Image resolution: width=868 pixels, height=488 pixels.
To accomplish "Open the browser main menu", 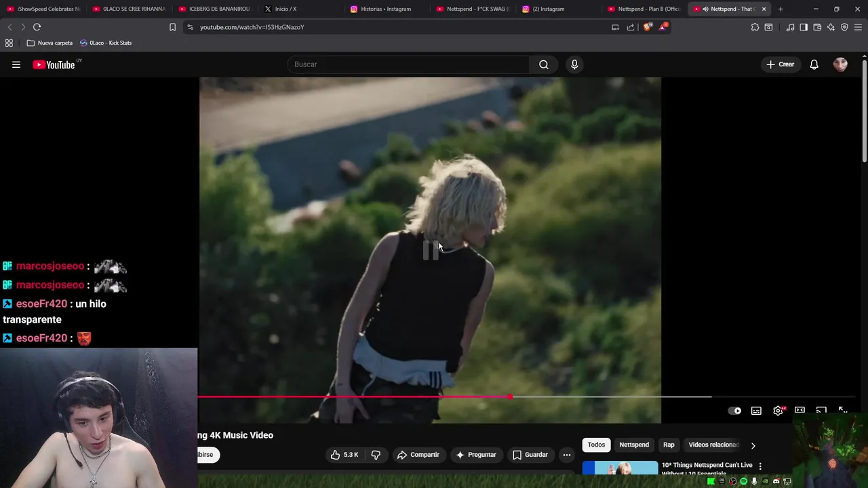I will [859, 27].
